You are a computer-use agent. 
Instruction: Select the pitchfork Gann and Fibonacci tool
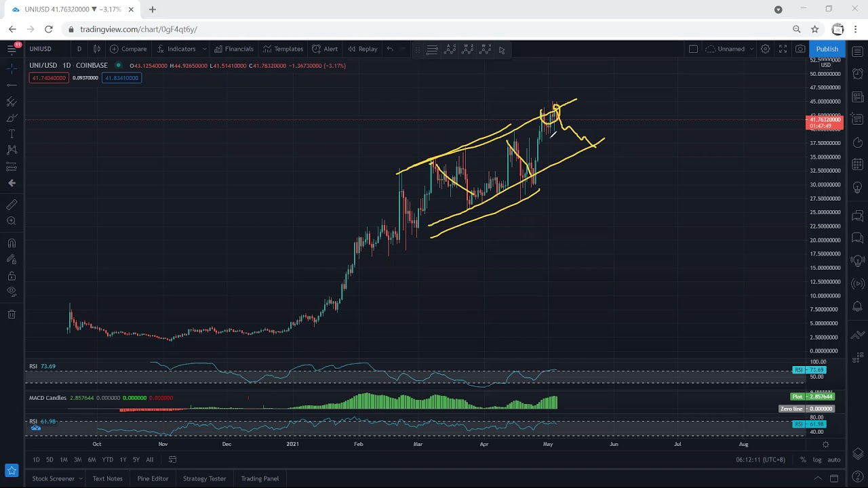(12, 102)
